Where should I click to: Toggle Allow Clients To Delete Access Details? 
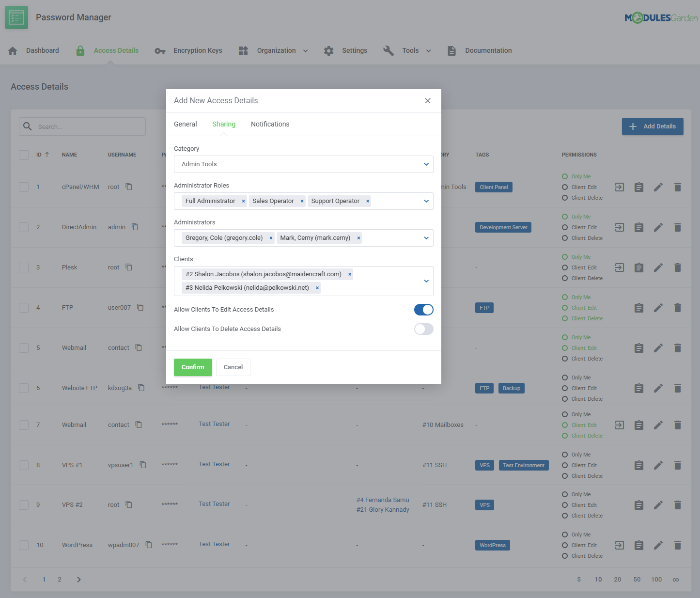pyautogui.click(x=424, y=329)
